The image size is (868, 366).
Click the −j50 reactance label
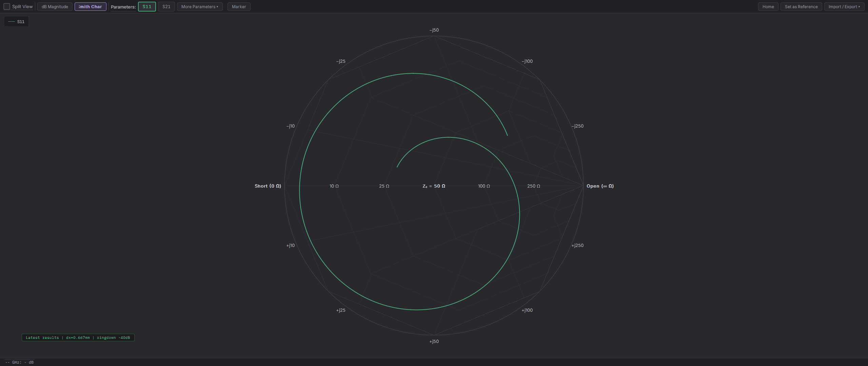pos(434,30)
